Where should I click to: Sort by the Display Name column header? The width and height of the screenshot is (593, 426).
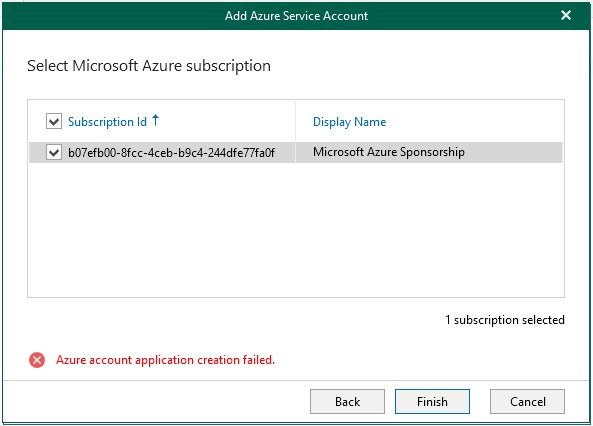coord(349,122)
